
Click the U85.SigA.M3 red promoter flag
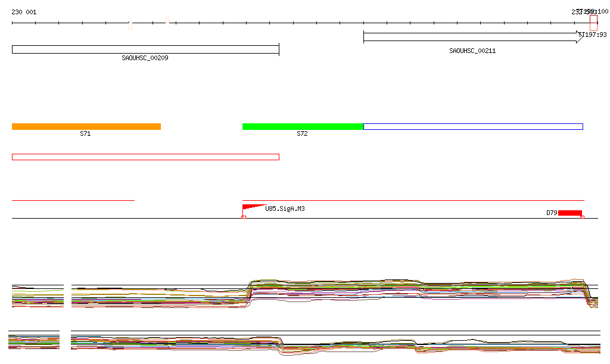(250, 207)
